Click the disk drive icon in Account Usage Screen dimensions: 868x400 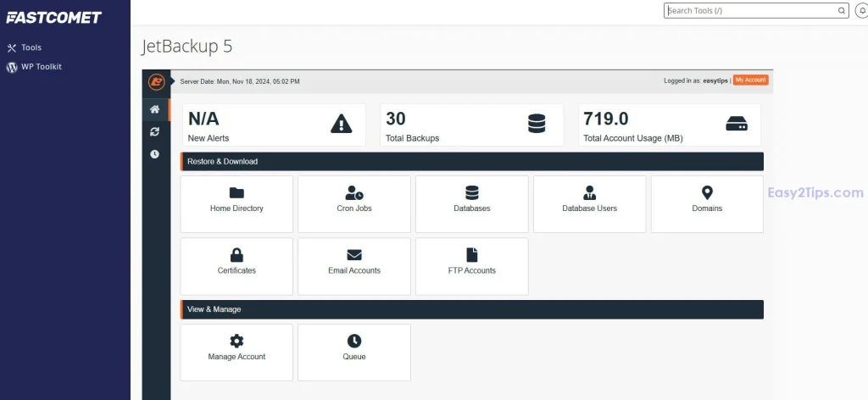tap(737, 124)
